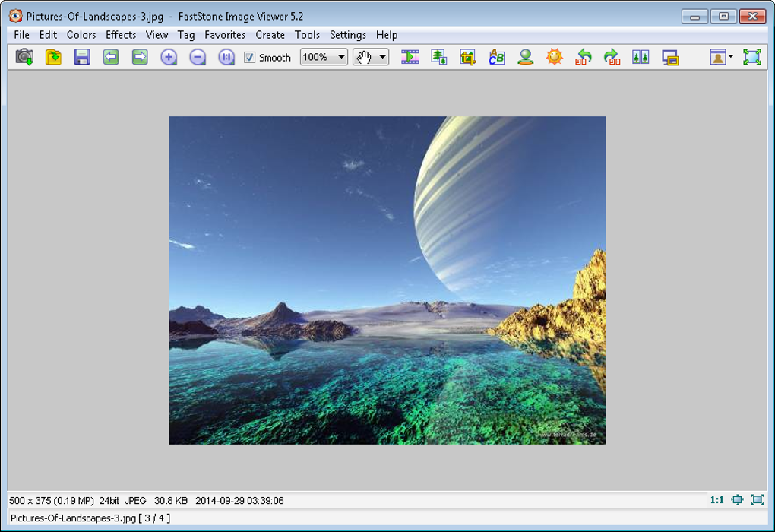
Task: Open adjust lighting sun icon
Action: click(554, 57)
